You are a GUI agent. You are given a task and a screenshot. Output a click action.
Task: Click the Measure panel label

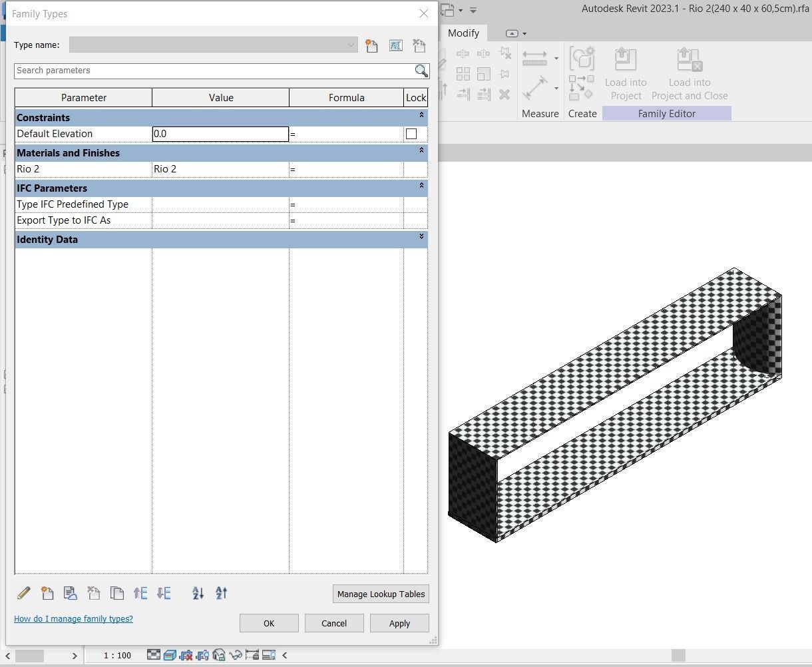coord(540,114)
